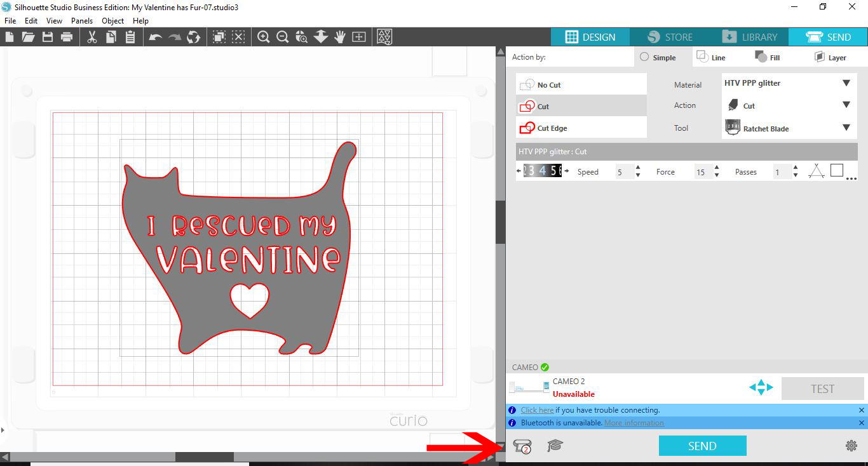Open tutorials via the graduation cap icon
868x466 pixels.
pos(554,446)
